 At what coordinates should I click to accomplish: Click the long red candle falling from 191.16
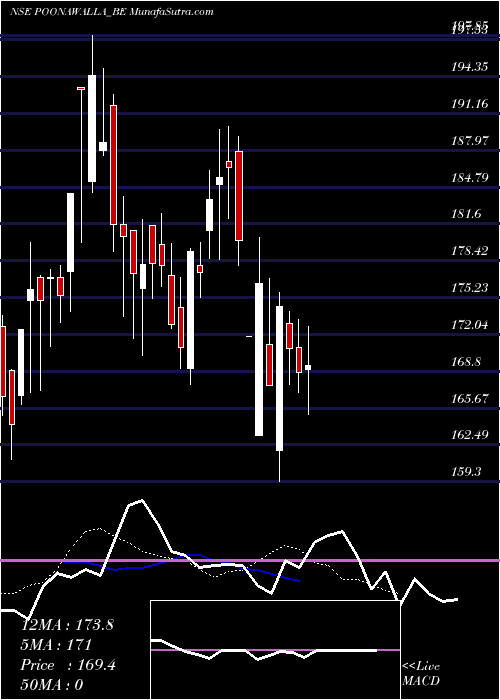[x=113, y=165]
